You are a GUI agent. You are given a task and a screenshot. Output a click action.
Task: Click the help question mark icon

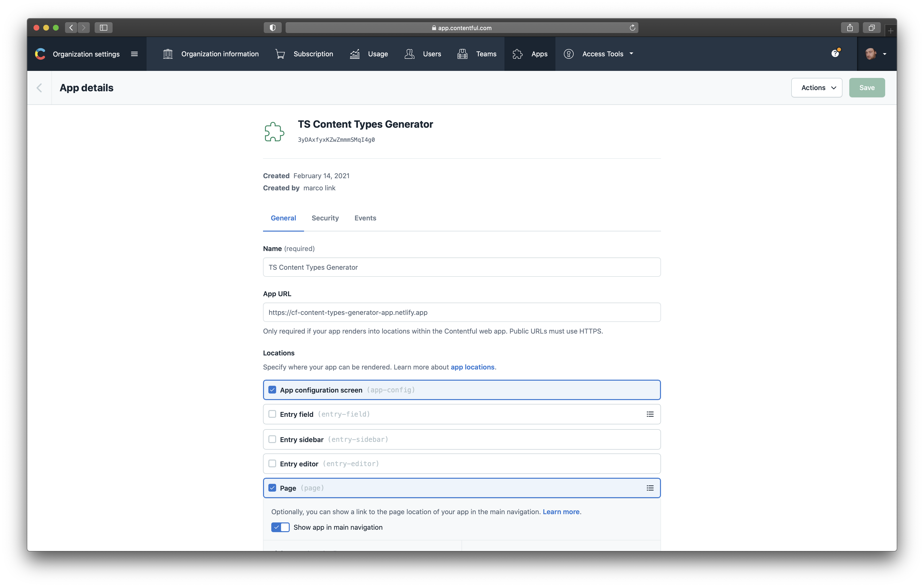835,54
